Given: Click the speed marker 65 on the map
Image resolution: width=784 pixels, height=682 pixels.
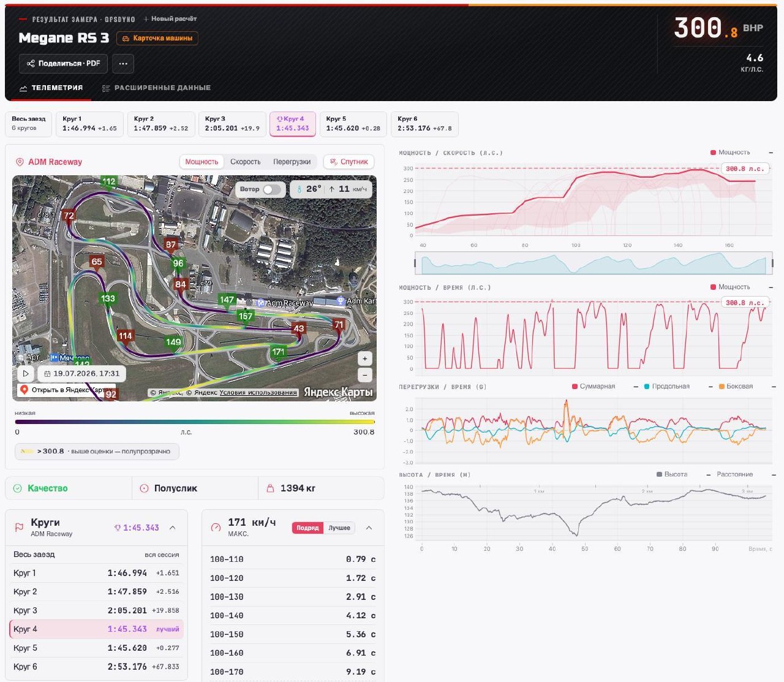Looking at the screenshot, I should (x=97, y=262).
